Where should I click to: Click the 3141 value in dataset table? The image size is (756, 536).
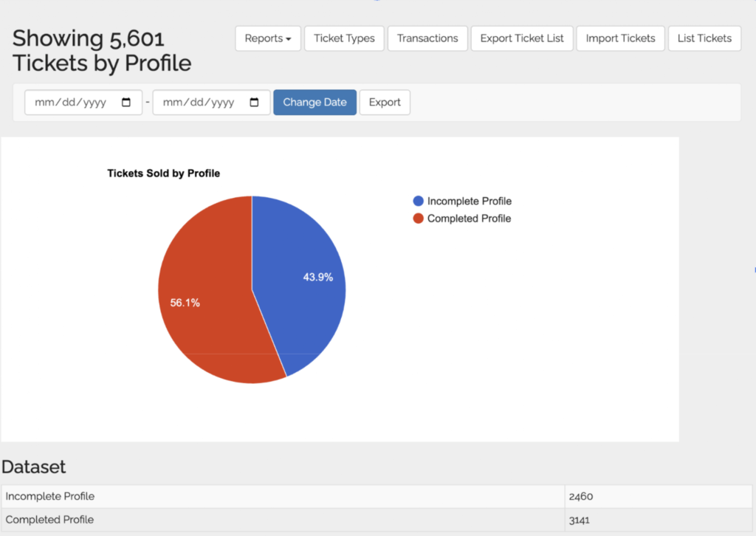click(x=580, y=520)
